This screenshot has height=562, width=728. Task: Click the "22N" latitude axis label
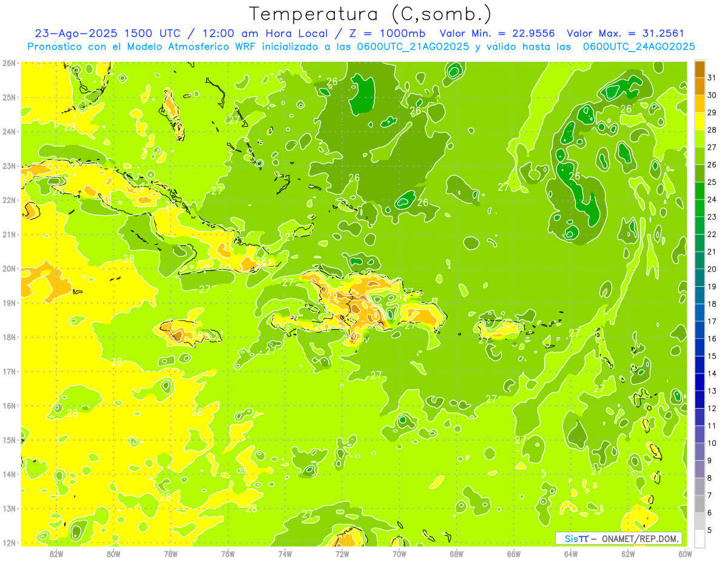click(8, 200)
